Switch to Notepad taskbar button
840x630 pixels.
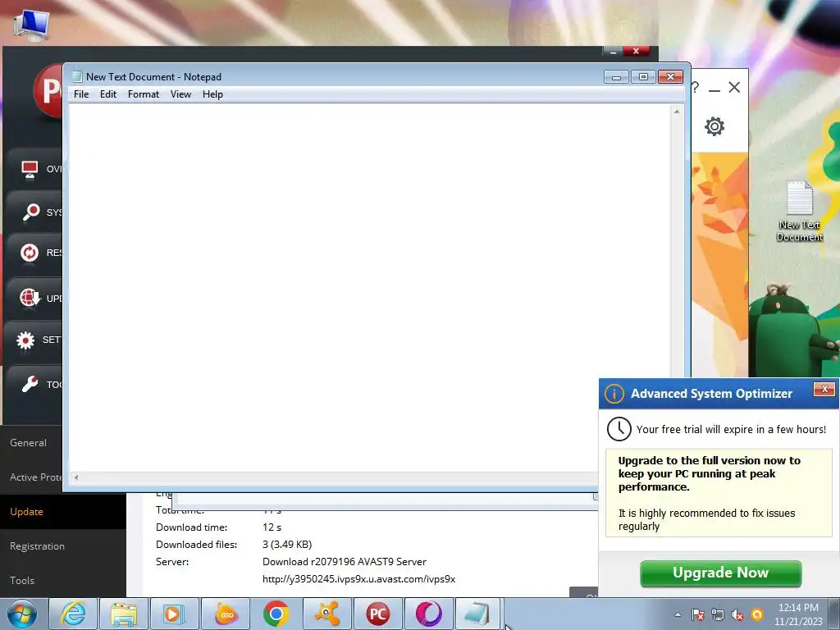click(478, 614)
